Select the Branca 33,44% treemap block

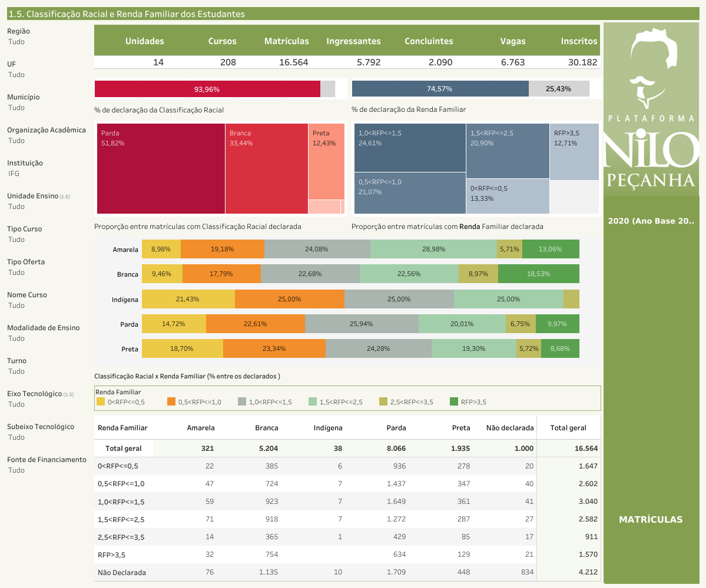(x=266, y=168)
